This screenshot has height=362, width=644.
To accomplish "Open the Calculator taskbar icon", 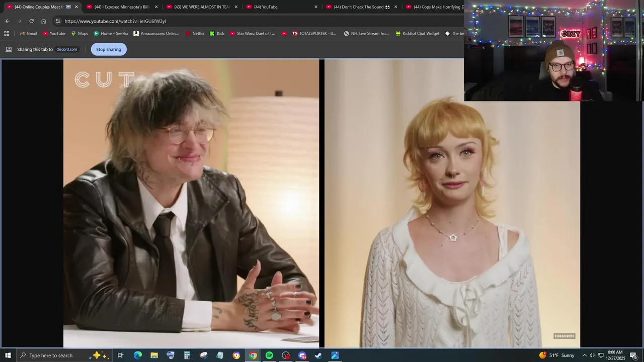I will (x=187, y=355).
